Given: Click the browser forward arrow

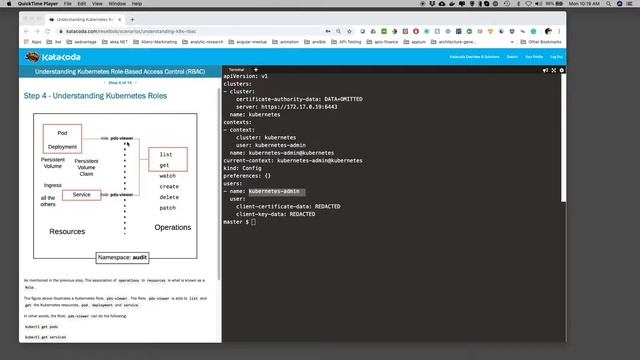Looking at the screenshot, I should 37,31.
